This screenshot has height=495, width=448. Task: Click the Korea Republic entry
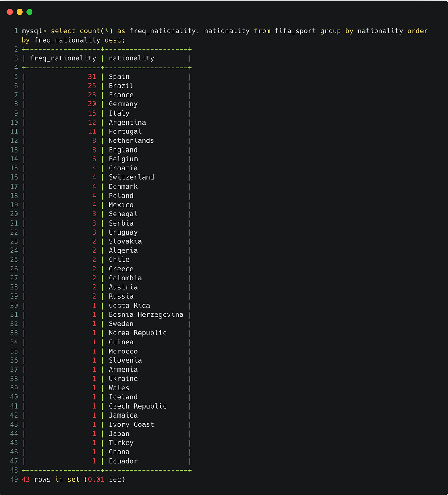138,333
